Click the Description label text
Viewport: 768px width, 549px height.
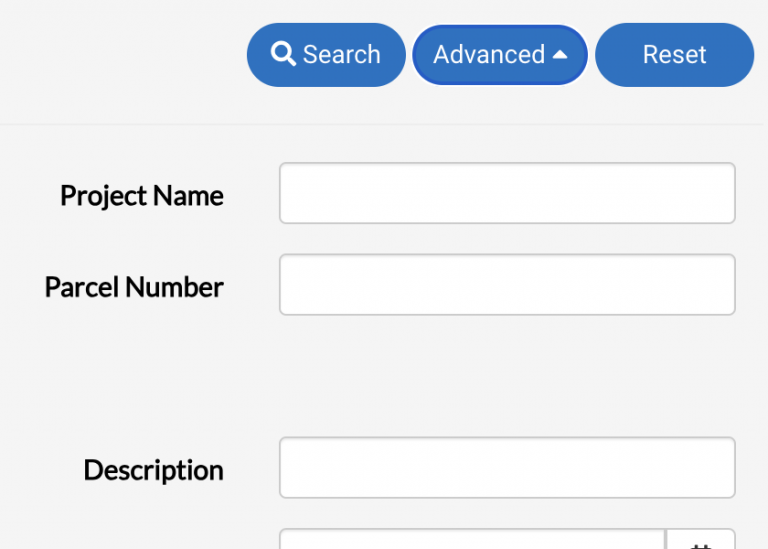point(153,470)
